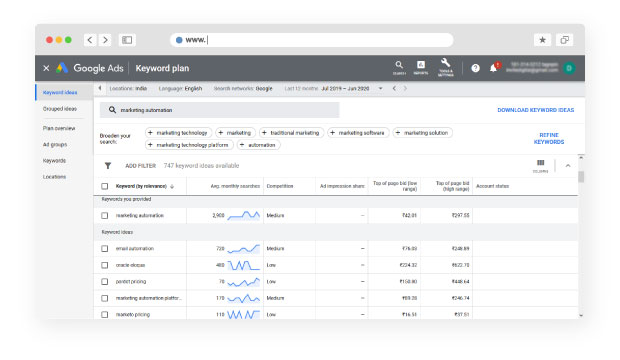Open the Help question mark icon
This screenshot has width=620, height=360.
(x=475, y=68)
